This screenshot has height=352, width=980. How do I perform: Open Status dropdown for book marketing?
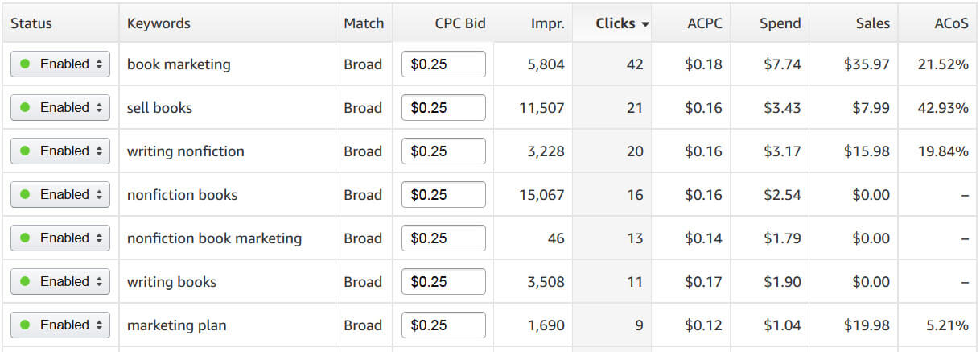[60, 64]
